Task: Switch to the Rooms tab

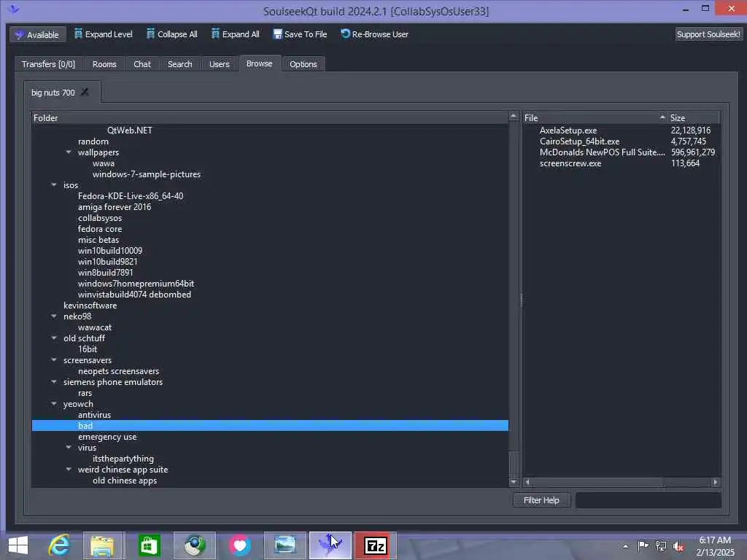Action: 104,64
